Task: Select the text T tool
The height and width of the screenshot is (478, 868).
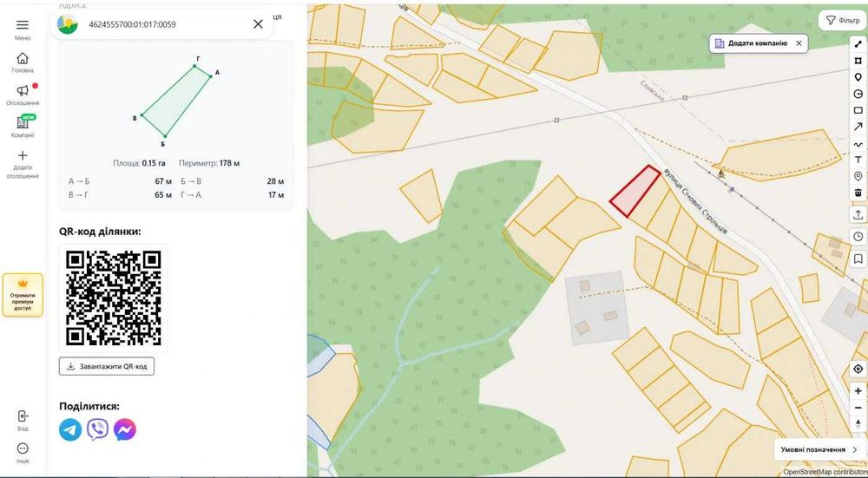Action: click(858, 160)
